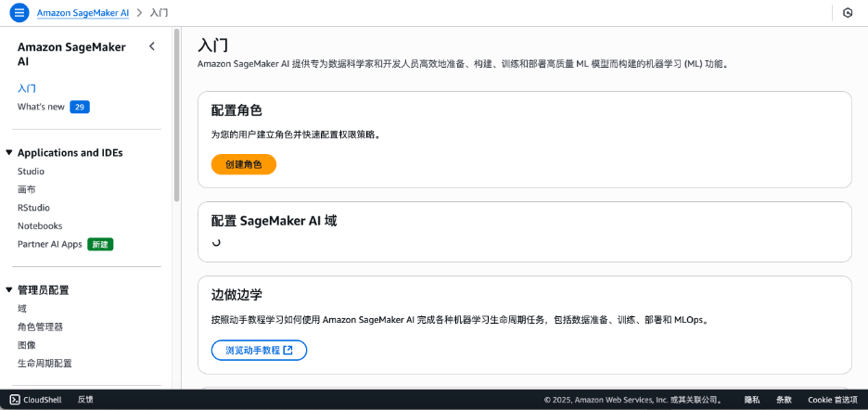Click the 浏览动手教程 button
This screenshot has width=868, height=410.
click(259, 350)
